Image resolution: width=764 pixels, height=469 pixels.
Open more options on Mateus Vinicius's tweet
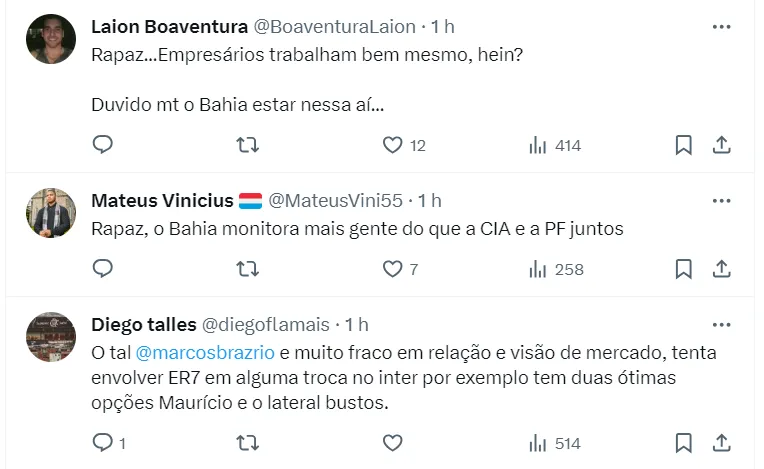point(721,202)
